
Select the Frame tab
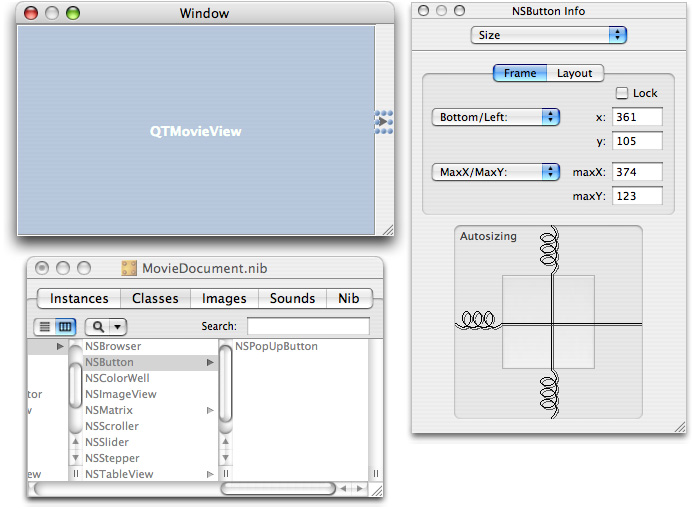(x=520, y=73)
